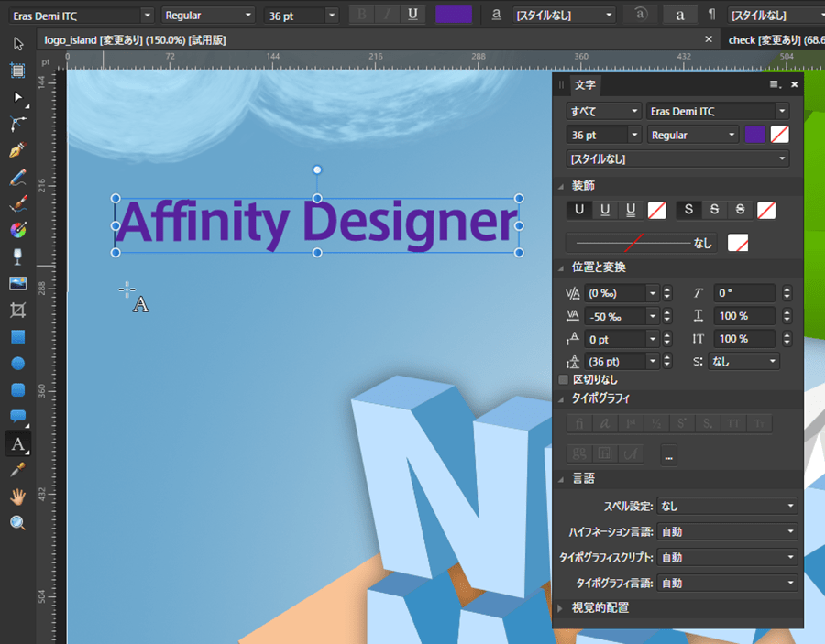
Task: Open the スペル設定 dropdown
Action: point(728,506)
